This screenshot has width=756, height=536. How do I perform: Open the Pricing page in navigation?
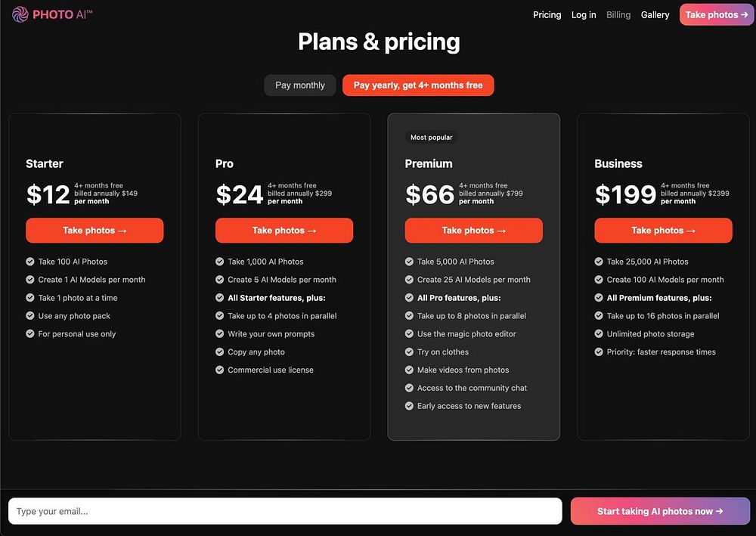pos(547,15)
